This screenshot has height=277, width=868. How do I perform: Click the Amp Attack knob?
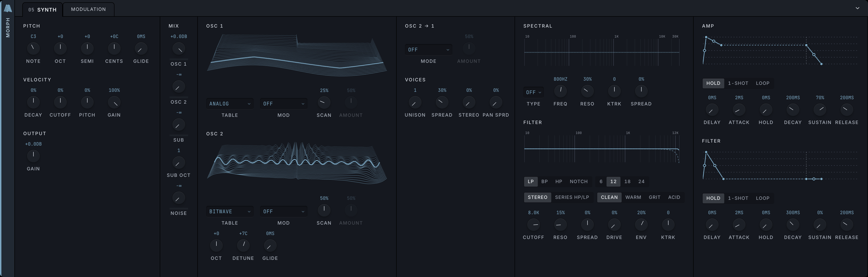click(x=739, y=110)
